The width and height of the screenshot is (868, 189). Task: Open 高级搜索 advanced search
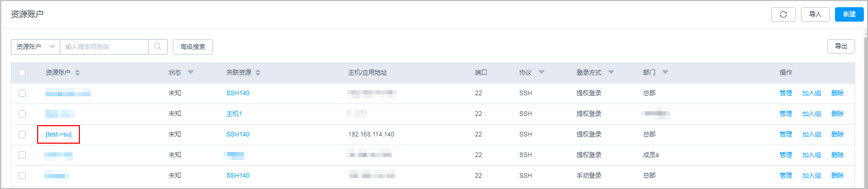[x=193, y=46]
